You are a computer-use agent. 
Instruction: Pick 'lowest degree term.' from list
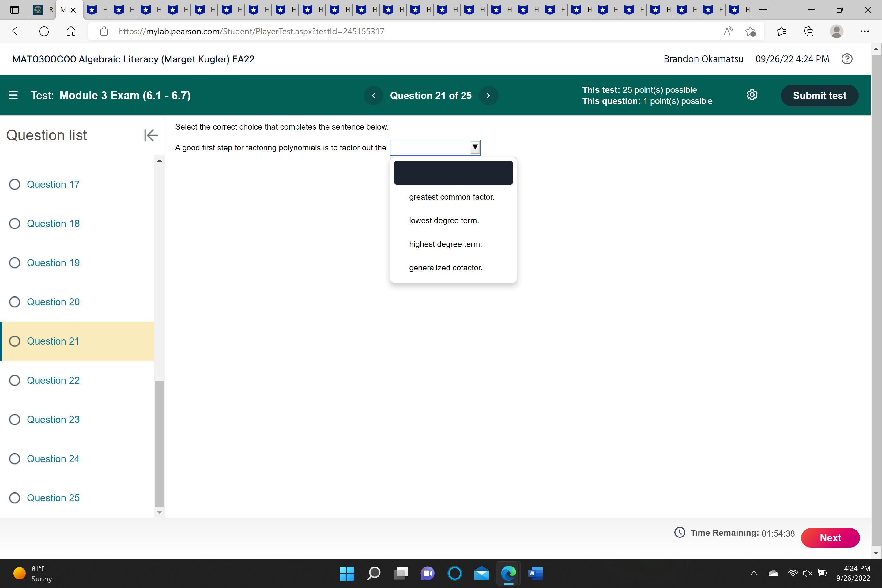coord(444,221)
